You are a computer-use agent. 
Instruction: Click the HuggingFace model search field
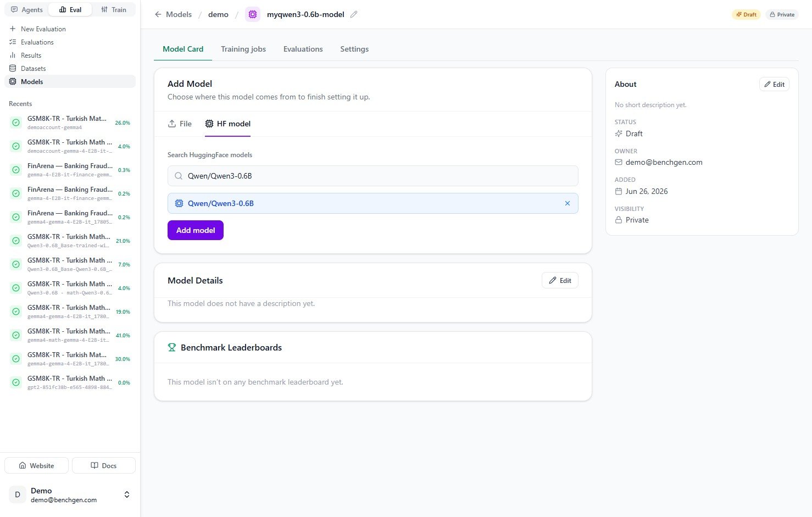(373, 176)
